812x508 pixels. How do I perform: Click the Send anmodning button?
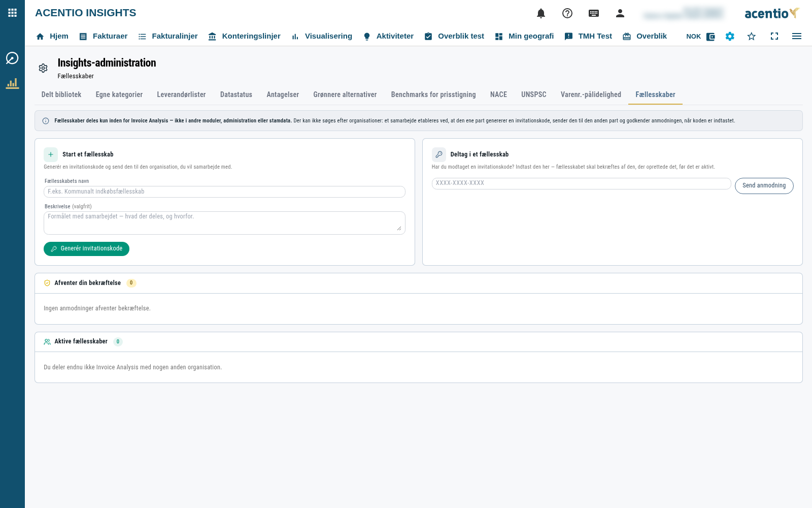point(764,186)
